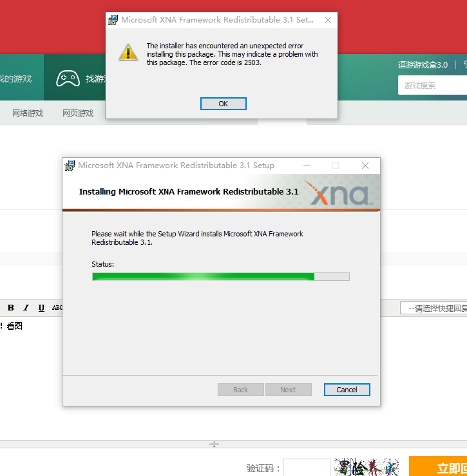This screenshot has height=476, width=467.
Task: Toggle bold formatting in the reply editor
Action: [10, 308]
